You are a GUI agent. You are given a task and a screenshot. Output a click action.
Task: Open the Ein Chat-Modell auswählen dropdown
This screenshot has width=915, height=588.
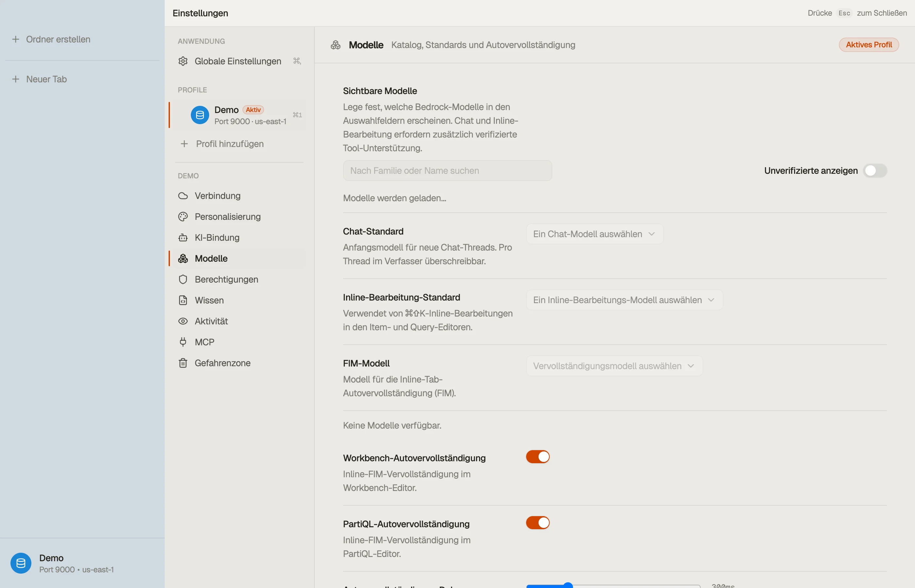[x=595, y=234]
